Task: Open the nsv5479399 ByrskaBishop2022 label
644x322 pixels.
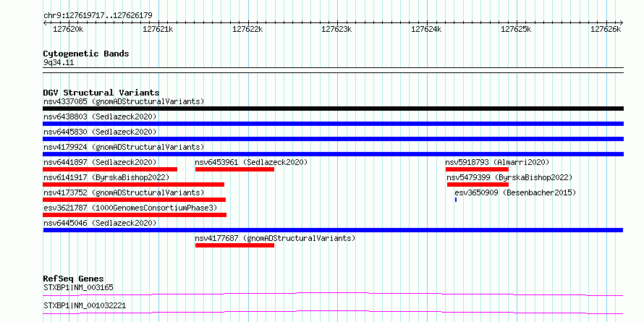Action: [509, 177]
